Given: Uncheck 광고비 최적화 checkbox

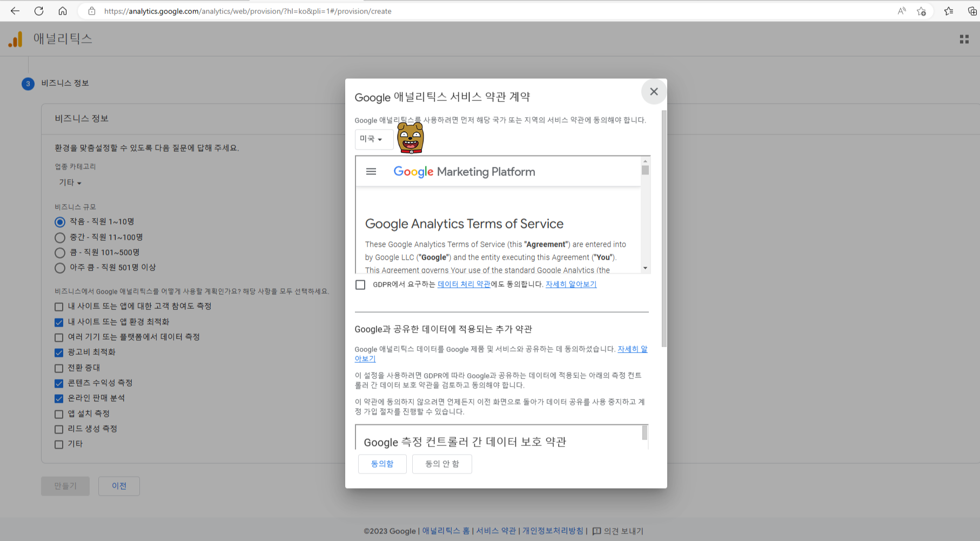Looking at the screenshot, I should point(59,353).
